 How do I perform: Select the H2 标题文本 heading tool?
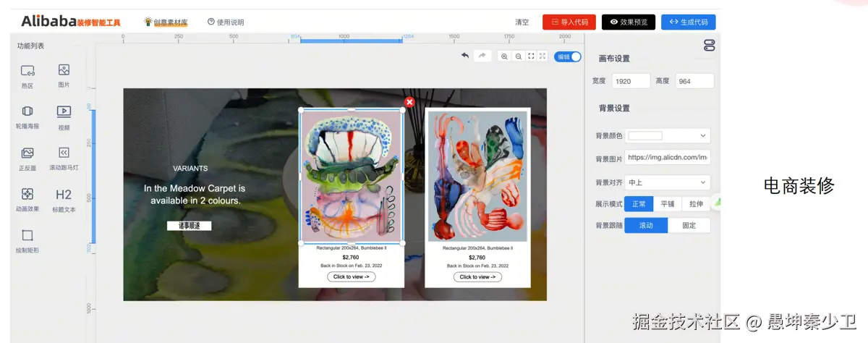click(64, 200)
